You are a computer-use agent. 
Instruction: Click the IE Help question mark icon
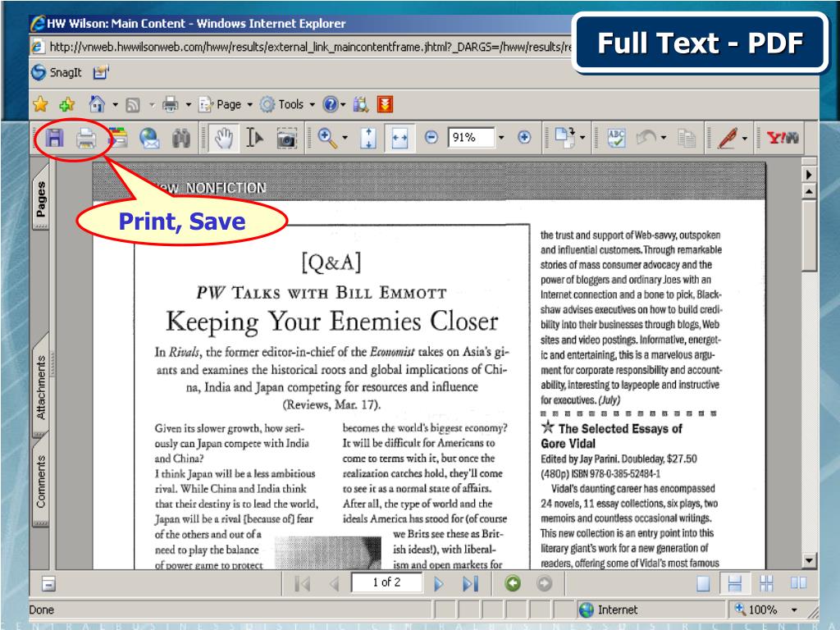click(x=330, y=104)
